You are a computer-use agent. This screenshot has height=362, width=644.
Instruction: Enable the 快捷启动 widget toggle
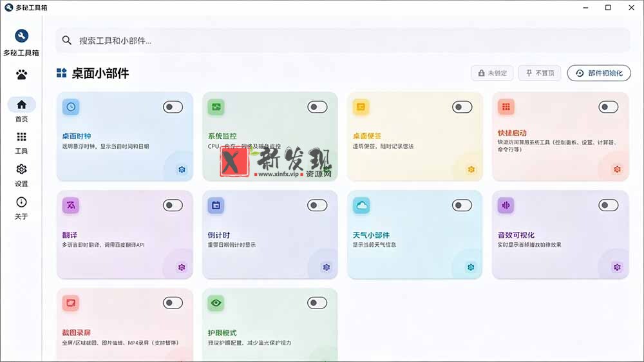click(x=609, y=107)
